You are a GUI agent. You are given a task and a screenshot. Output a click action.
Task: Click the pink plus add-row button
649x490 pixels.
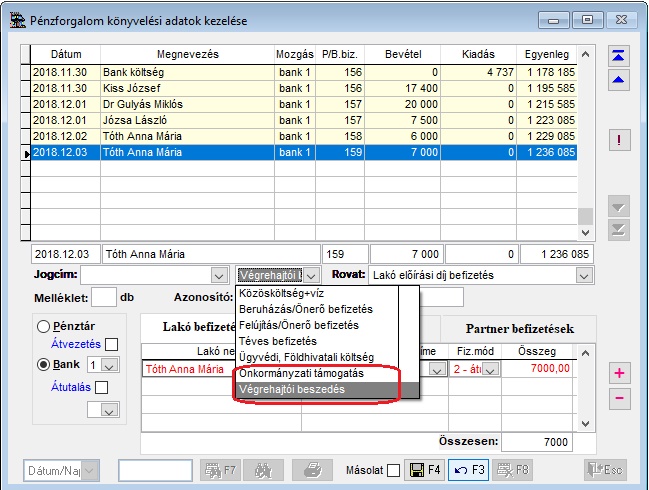click(x=619, y=373)
